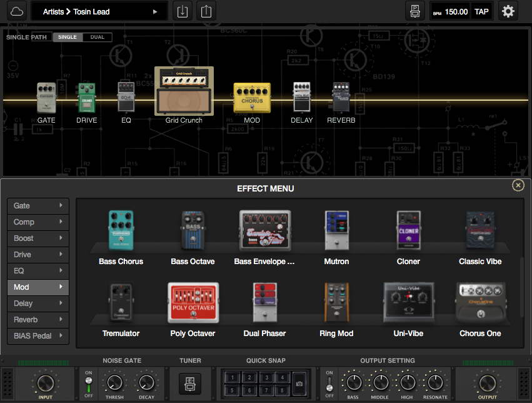Open the Artists Tosin Lead preset dropdown
The image size is (532, 403).
click(100, 11)
